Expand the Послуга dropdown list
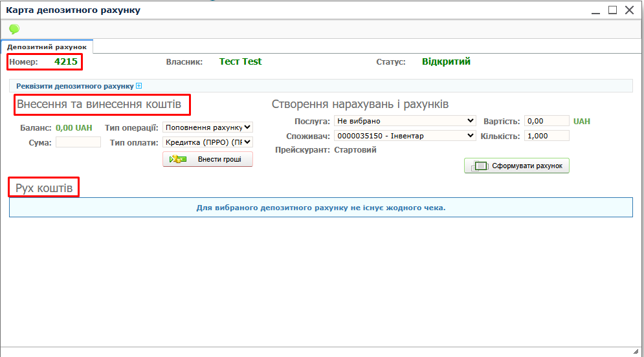 (405, 121)
